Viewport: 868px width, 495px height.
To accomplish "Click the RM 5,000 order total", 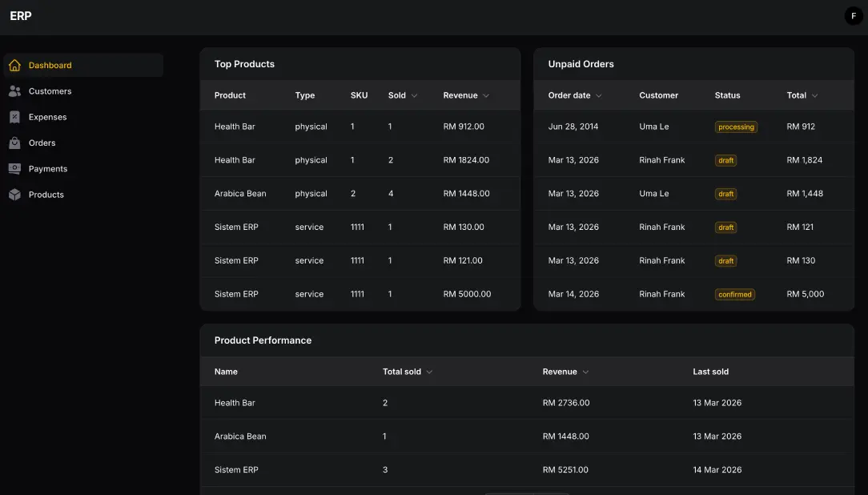I will coord(805,294).
